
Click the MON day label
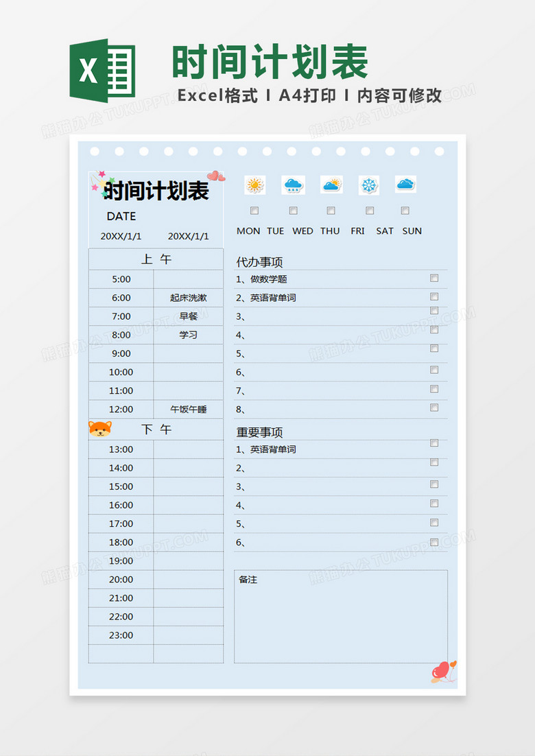click(248, 231)
